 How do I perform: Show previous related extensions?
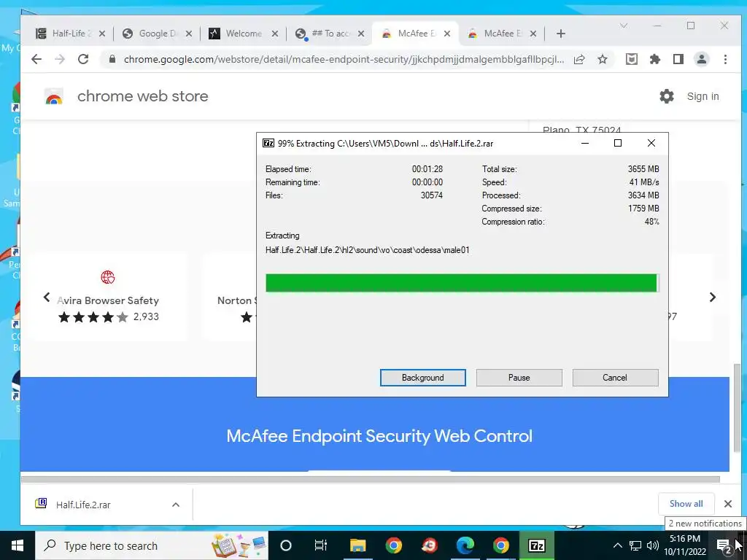[47, 297]
